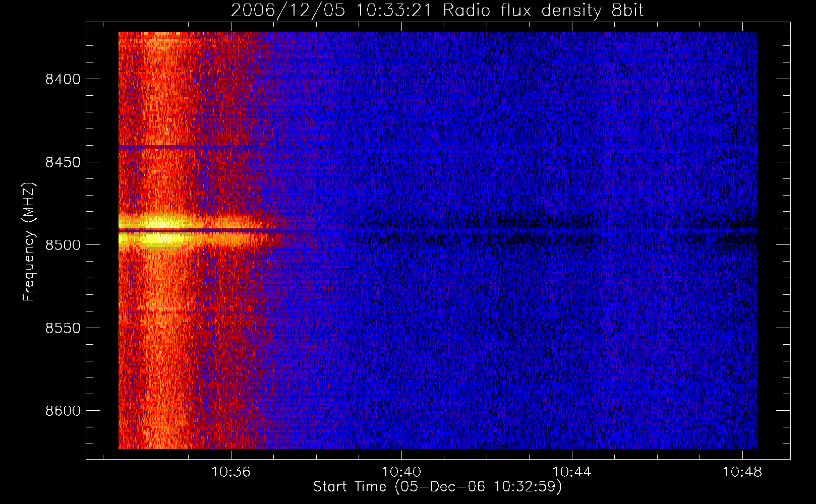Click the 10:44 time tick label

click(572, 472)
